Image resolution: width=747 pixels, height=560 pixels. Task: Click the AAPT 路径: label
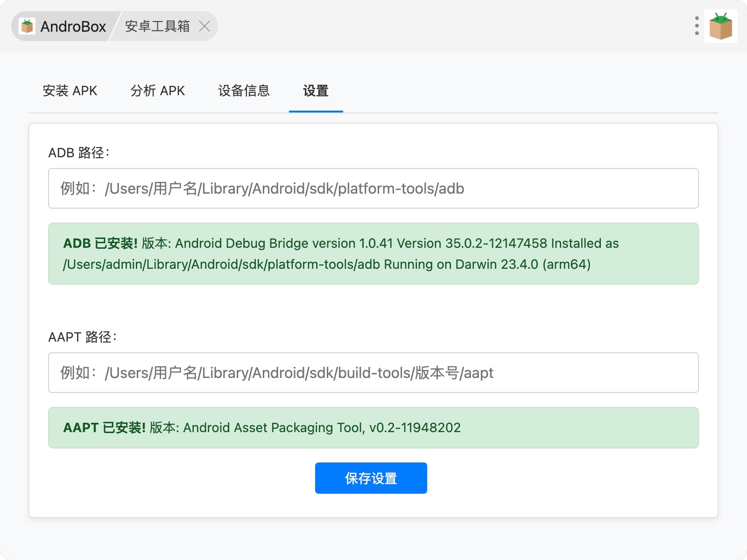(83, 337)
